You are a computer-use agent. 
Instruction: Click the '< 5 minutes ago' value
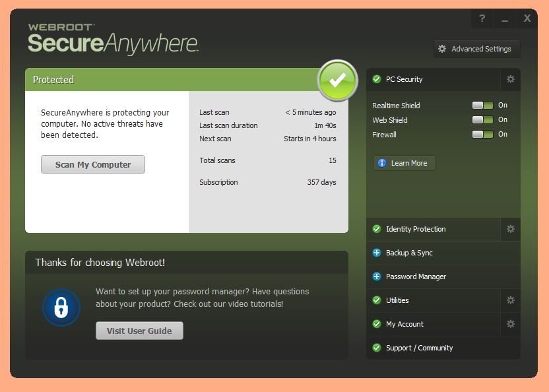(x=311, y=112)
